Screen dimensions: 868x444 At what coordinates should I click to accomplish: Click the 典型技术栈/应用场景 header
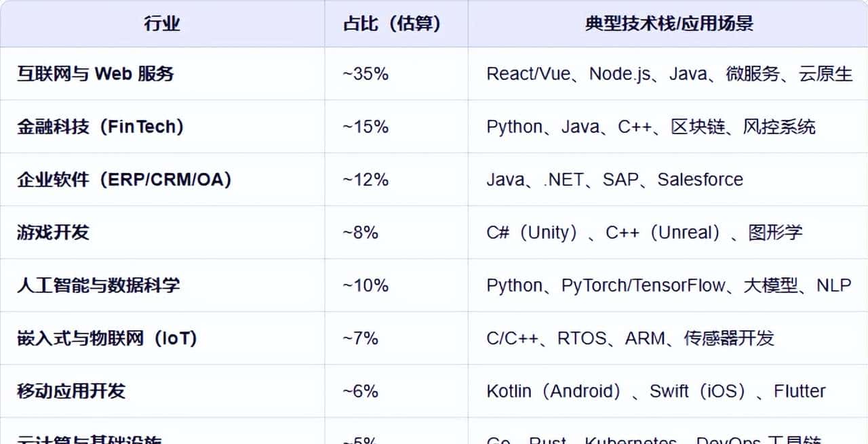pos(669,24)
